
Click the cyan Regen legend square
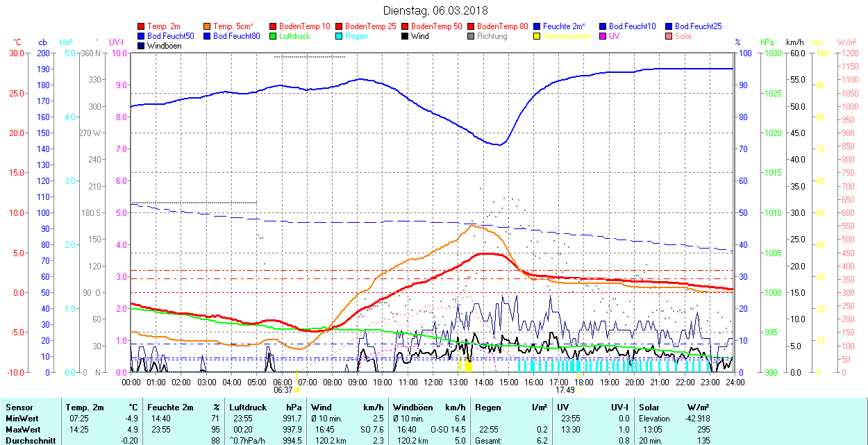[339, 36]
